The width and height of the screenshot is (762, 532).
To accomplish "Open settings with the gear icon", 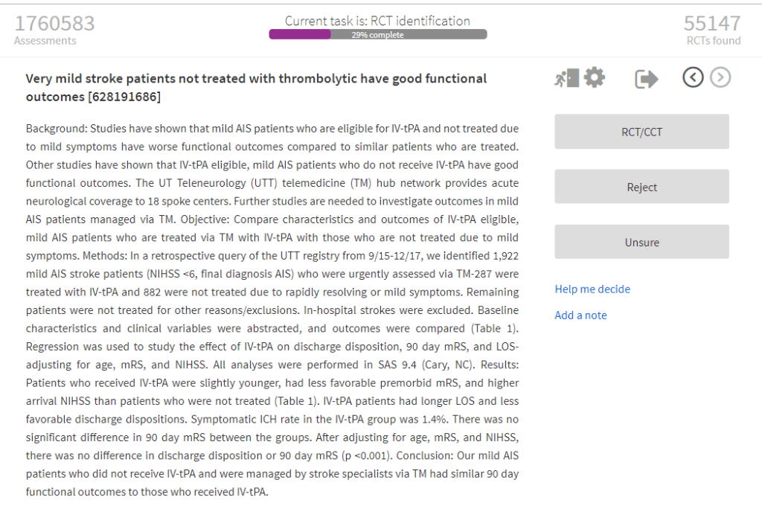I will click(x=594, y=77).
